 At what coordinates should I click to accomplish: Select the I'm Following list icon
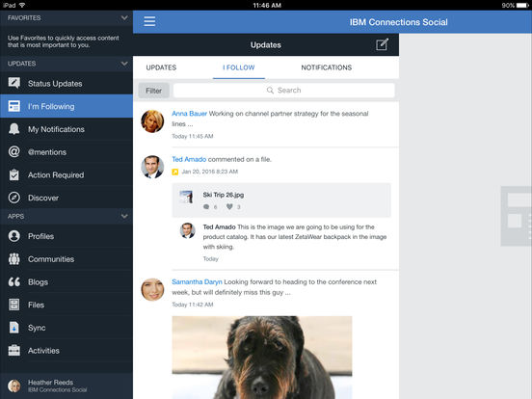point(14,106)
